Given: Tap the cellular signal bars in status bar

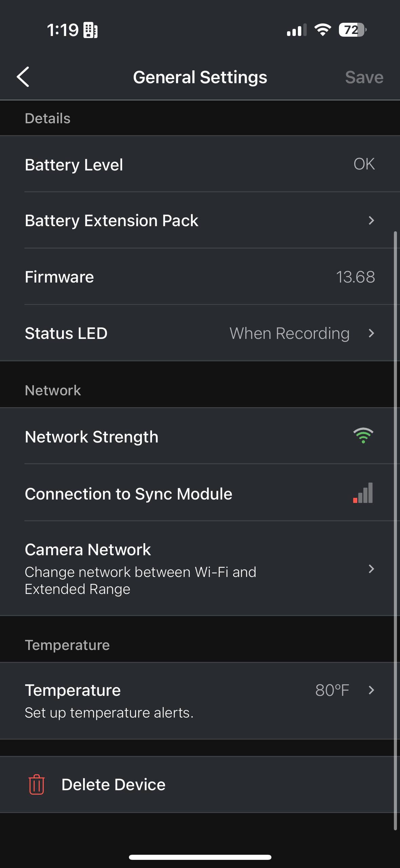Looking at the screenshot, I should click(297, 30).
